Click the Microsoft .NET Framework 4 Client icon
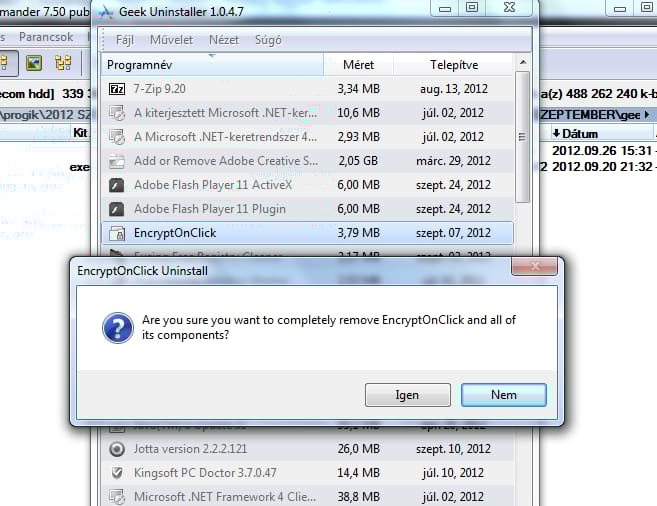This screenshot has width=657, height=506. tap(116, 497)
